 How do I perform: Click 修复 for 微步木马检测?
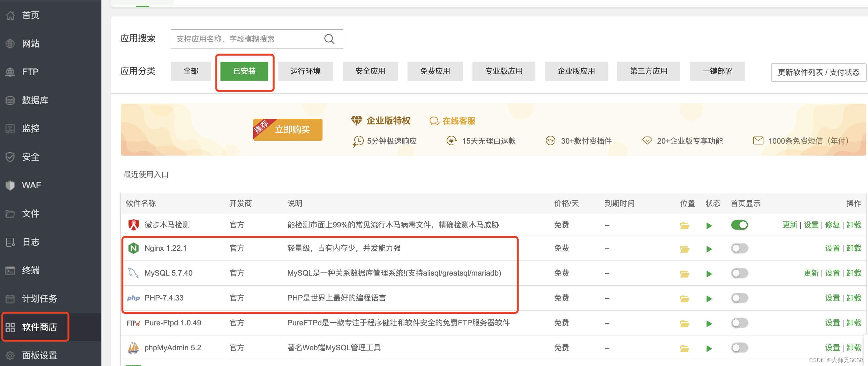pos(832,225)
